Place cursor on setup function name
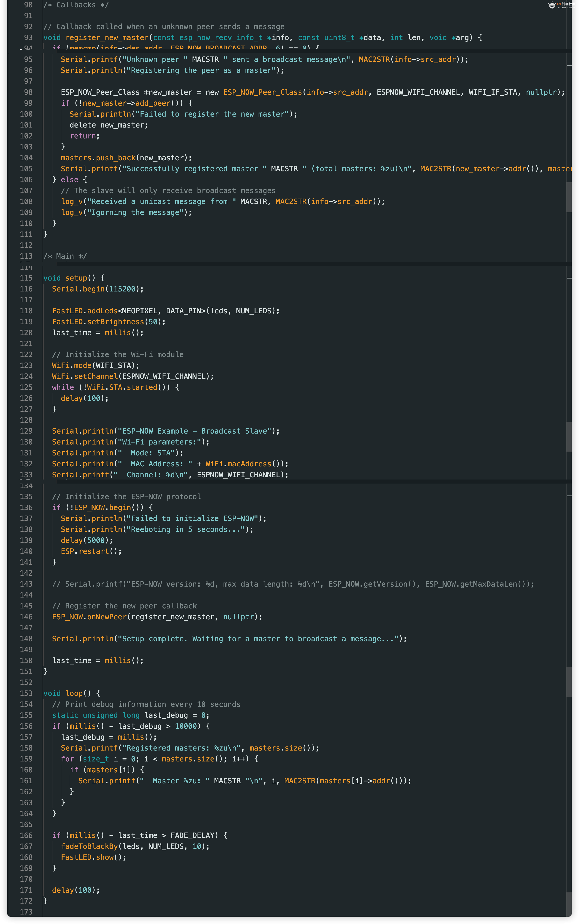This screenshot has width=579, height=924. pos(76,278)
